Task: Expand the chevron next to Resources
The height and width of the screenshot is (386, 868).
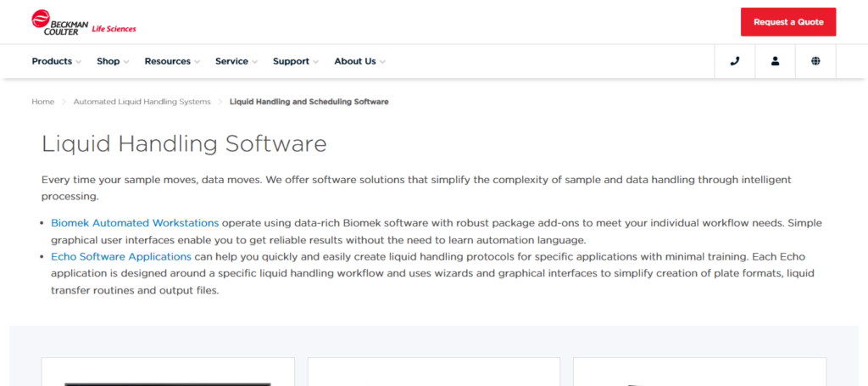Action: pyautogui.click(x=197, y=62)
